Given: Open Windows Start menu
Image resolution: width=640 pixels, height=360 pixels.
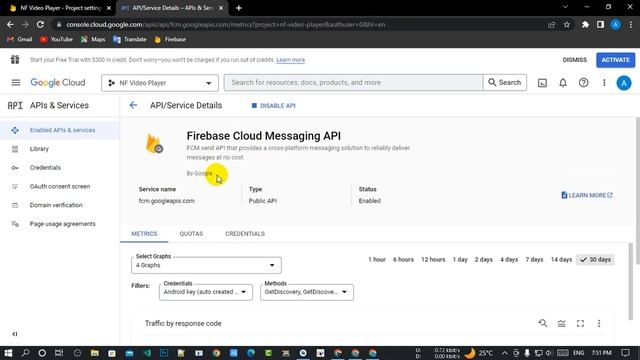Looking at the screenshot, I should [8, 353].
